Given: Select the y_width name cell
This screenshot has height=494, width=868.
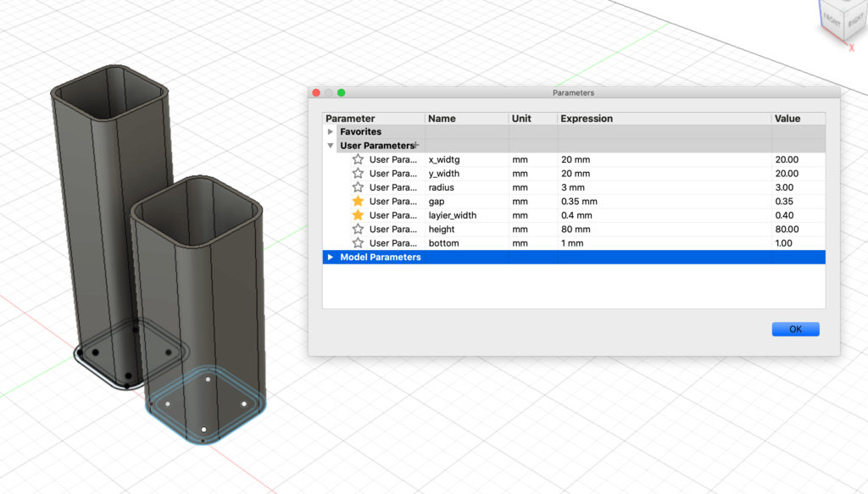Looking at the screenshot, I should (467, 173).
